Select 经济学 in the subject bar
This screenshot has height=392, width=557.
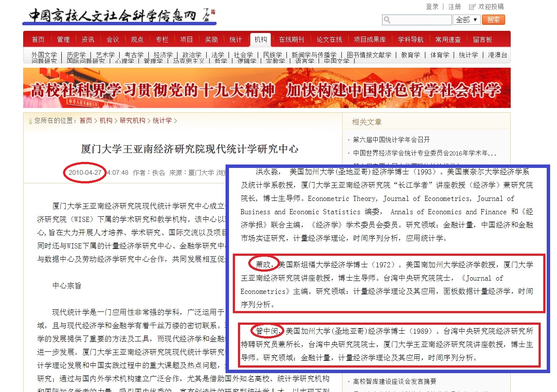point(163,55)
